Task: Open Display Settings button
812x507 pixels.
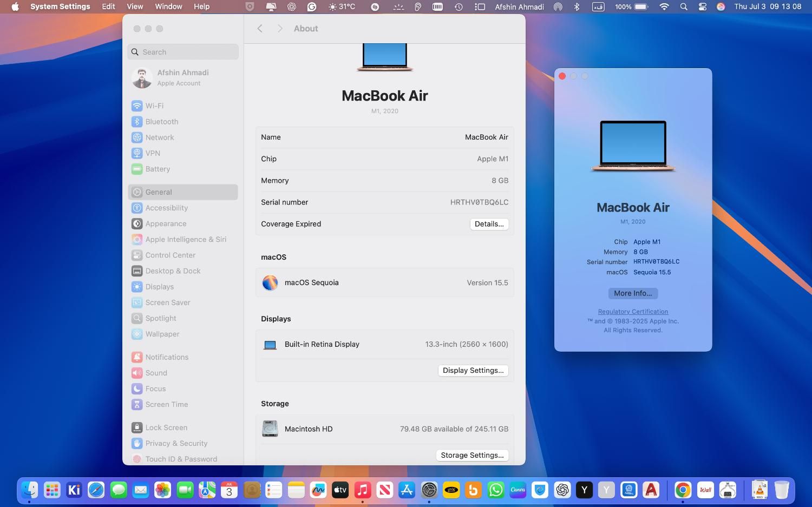Action: (473, 371)
